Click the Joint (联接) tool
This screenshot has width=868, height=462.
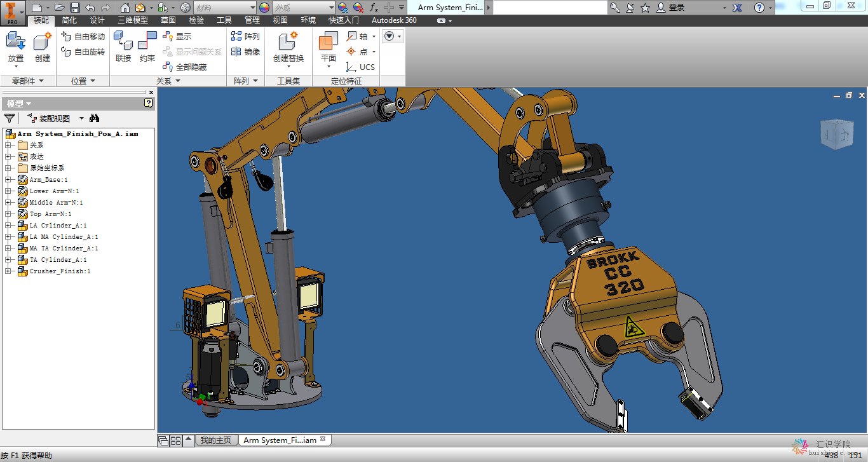point(123,48)
